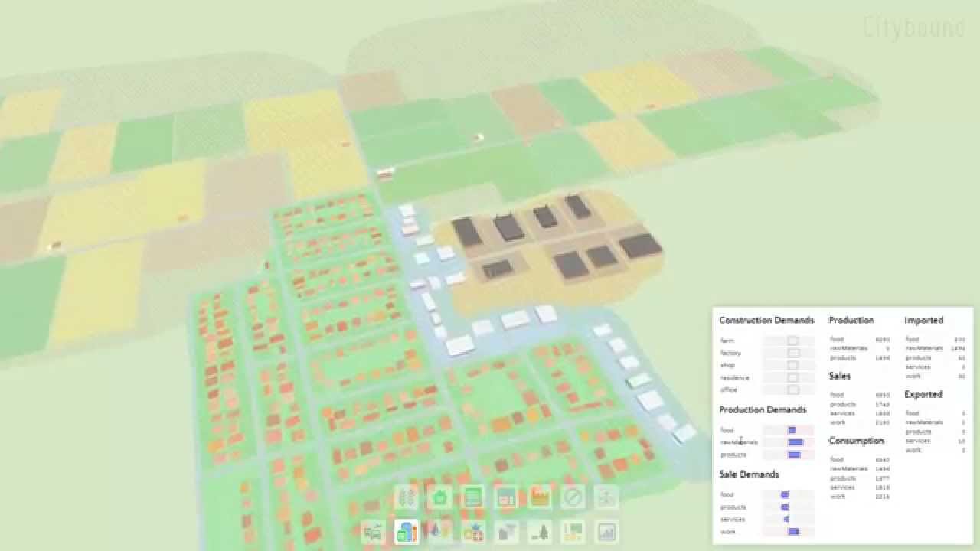The height and width of the screenshot is (551, 980).
Task: Click the Exported column heading
Action: pos(923,395)
